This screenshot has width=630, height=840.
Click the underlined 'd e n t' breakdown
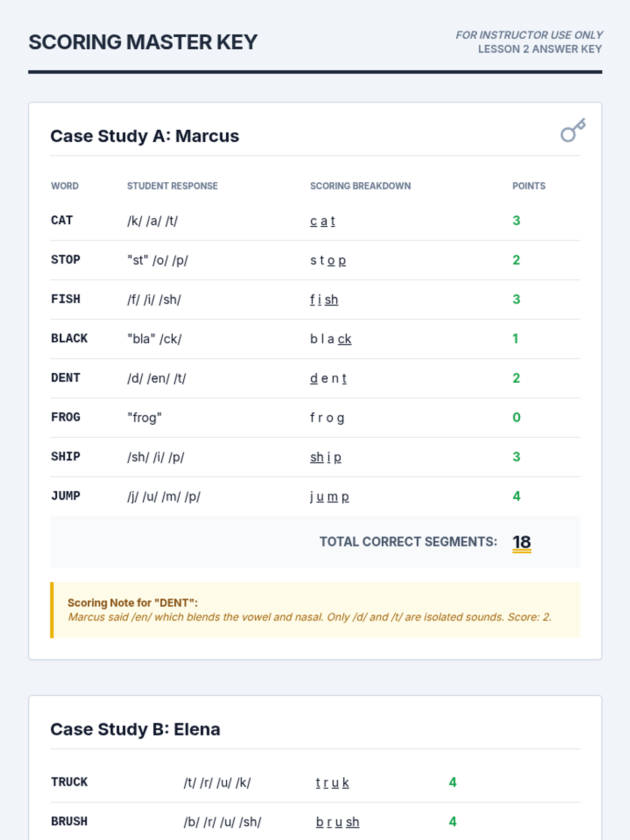click(328, 379)
